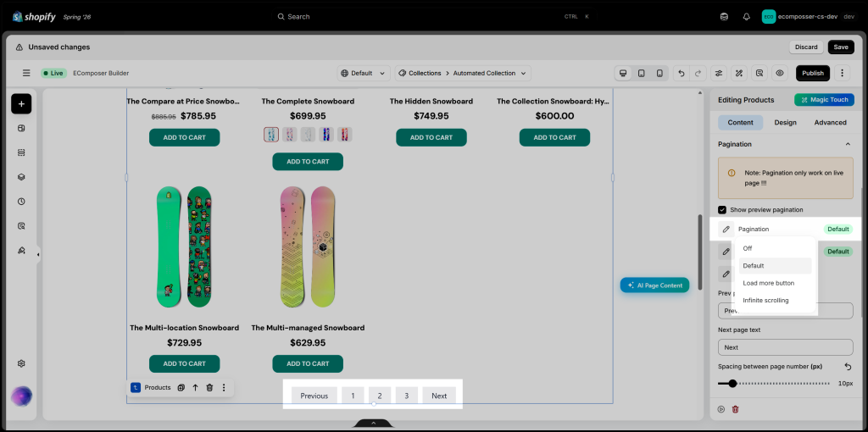Open the sections icon with dashed rows in the left sidebar

[x=21, y=152]
